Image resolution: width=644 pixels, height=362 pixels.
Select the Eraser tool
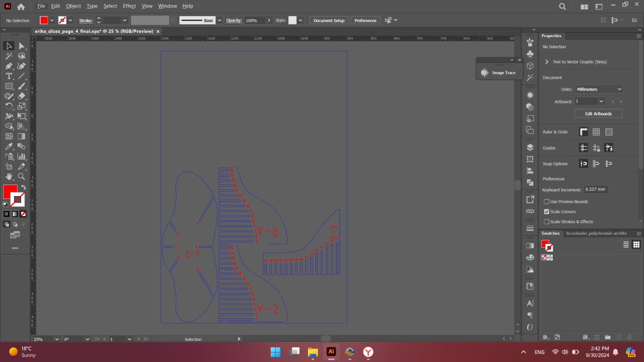[x=22, y=96]
